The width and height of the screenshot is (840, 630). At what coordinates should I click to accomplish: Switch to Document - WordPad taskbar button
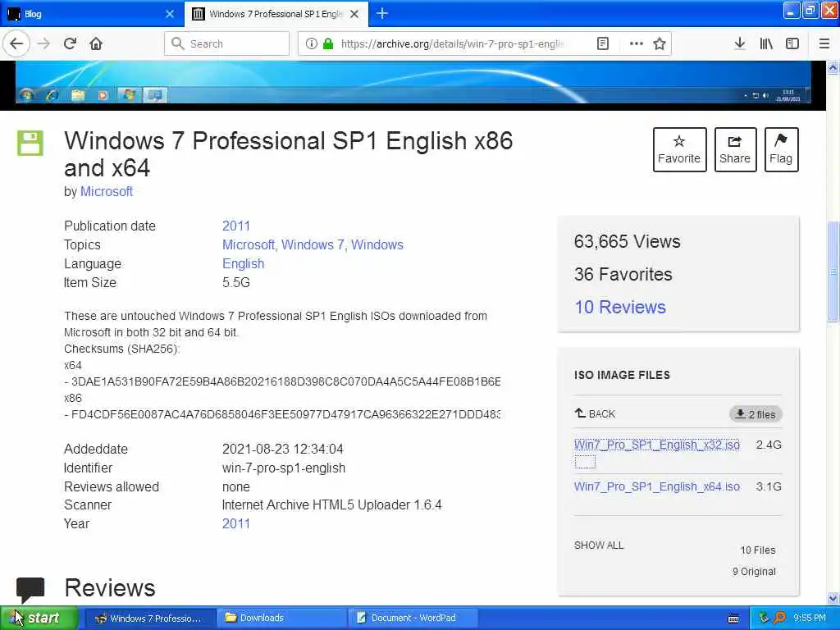[414, 619]
